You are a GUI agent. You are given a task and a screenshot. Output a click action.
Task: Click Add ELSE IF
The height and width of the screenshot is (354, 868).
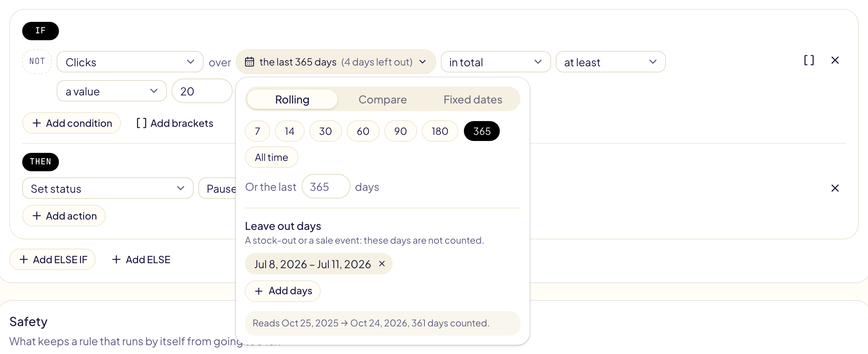point(52,259)
